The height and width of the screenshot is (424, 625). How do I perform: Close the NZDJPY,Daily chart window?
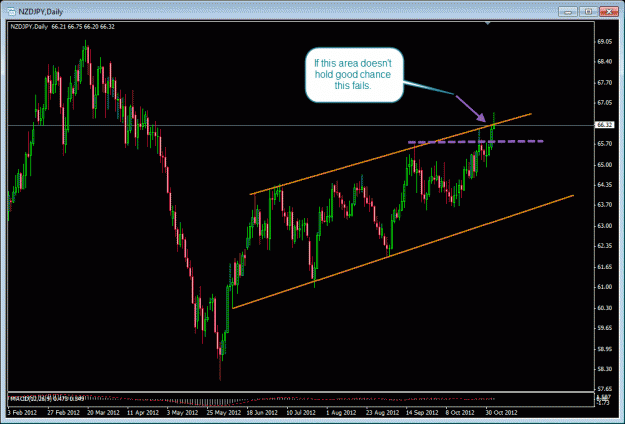609,12
